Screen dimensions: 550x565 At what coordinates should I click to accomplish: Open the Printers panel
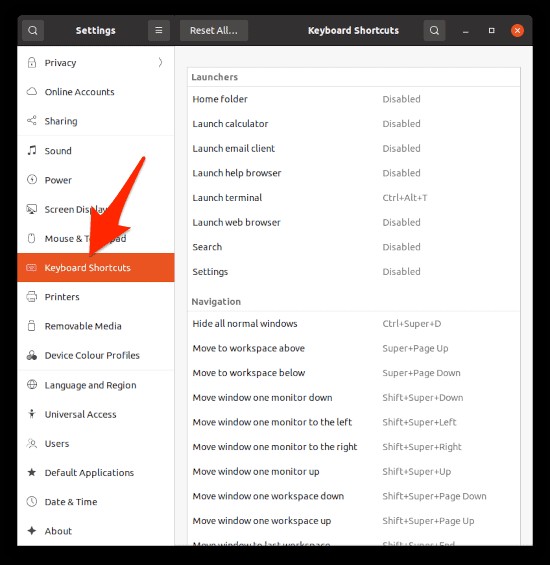click(x=96, y=297)
